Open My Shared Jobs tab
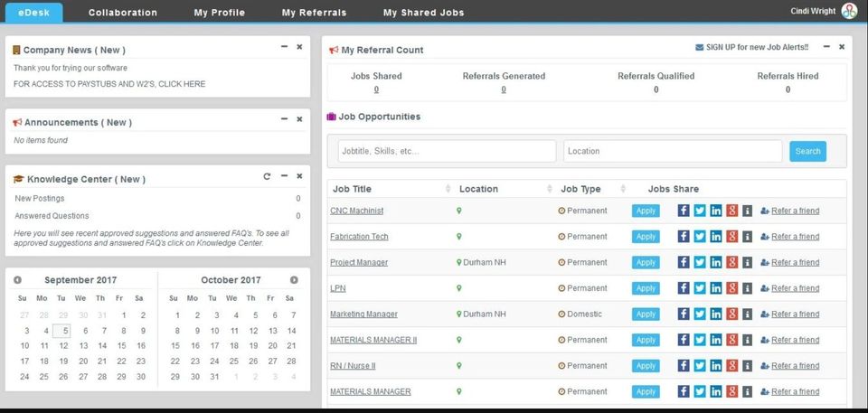This screenshot has width=868, height=413. click(423, 12)
